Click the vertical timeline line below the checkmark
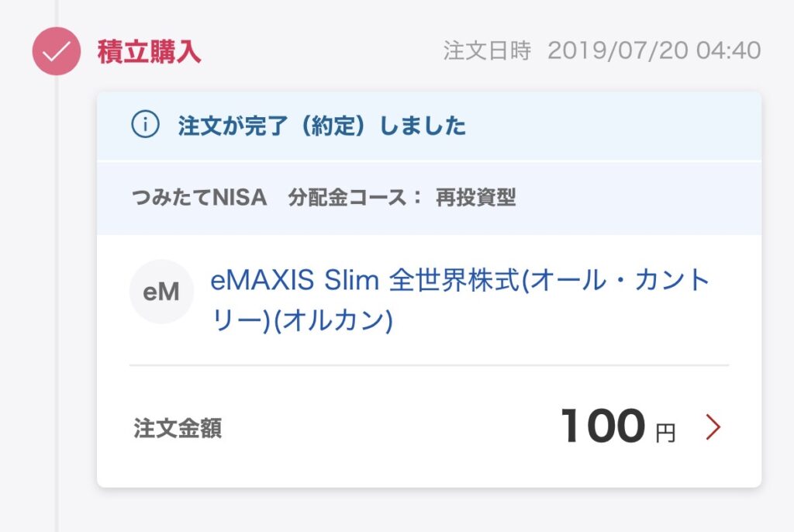The width and height of the screenshot is (794, 532). pyautogui.click(x=57, y=310)
